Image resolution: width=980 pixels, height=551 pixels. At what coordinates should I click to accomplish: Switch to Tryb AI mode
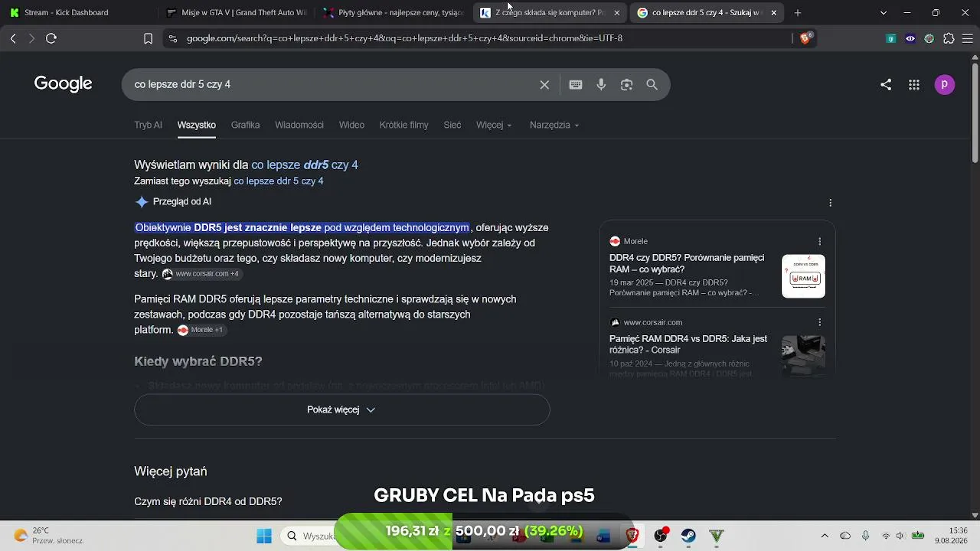pos(148,125)
